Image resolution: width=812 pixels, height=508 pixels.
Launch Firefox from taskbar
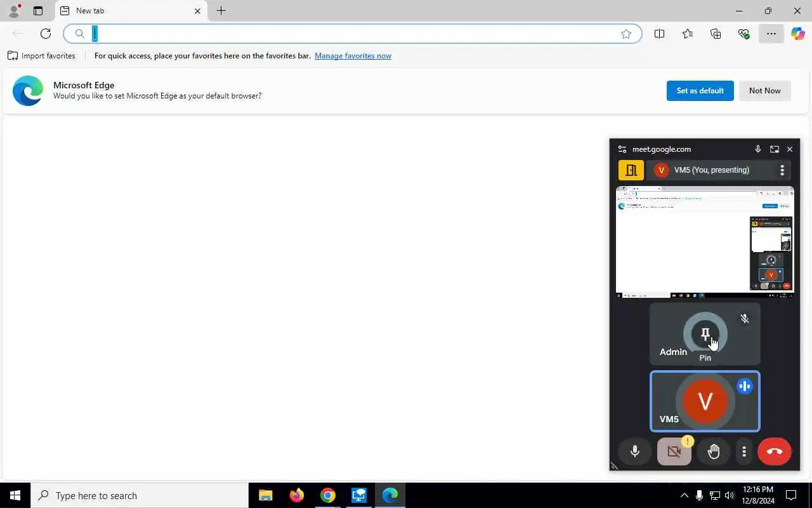(x=296, y=495)
